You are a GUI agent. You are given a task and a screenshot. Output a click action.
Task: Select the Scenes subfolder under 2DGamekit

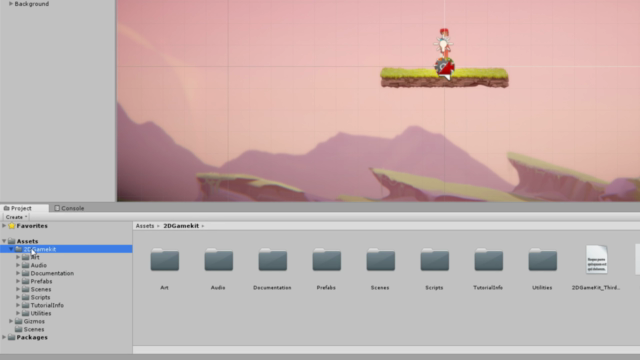pyautogui.click(x=41, y=289)
